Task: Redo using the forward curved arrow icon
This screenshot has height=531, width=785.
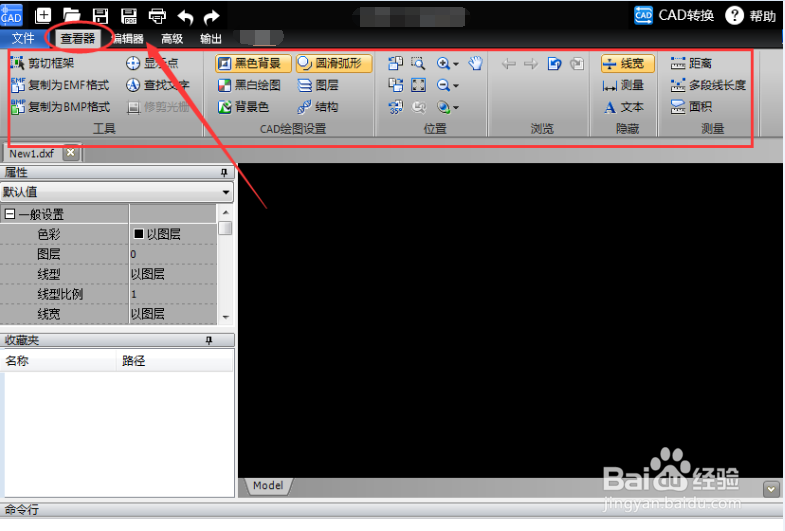Action: coord(212,17)
